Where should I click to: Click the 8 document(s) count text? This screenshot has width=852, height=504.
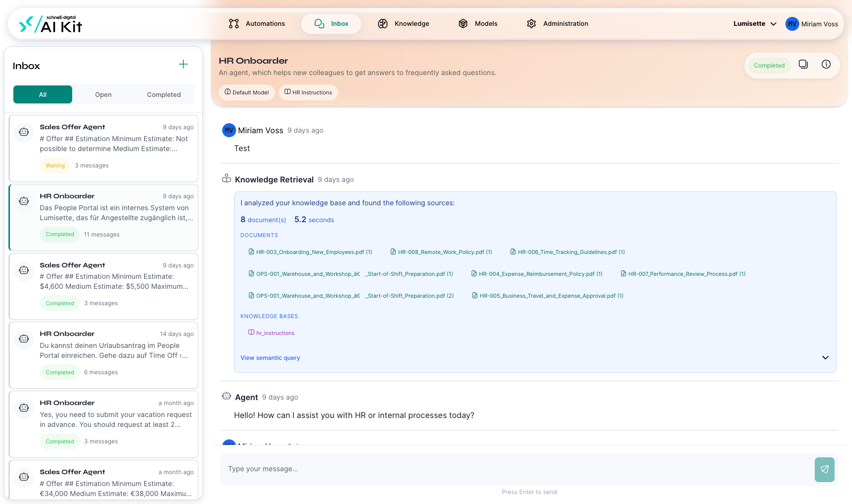click(263, 220)
